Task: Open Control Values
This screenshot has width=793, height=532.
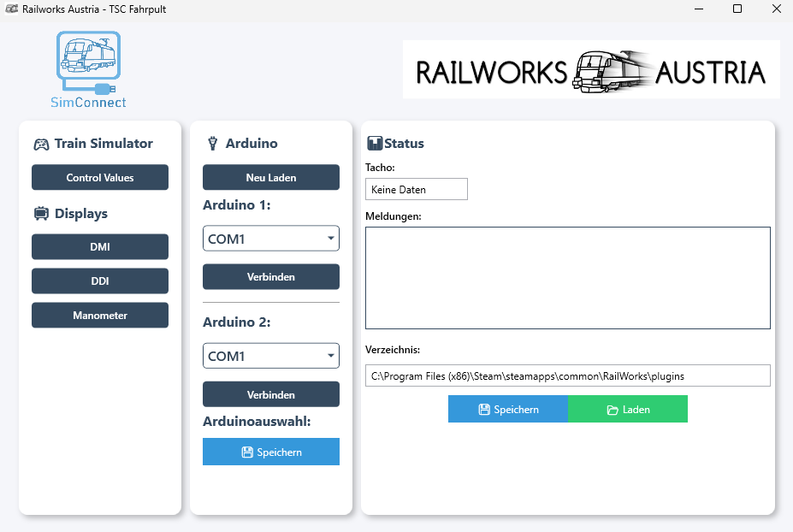Action: [100, 178]
